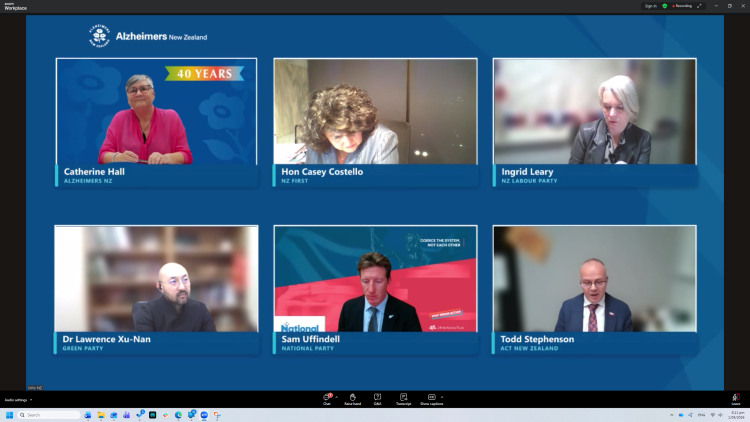Click the name 'Todd Stephenson'

pos(537,339)
